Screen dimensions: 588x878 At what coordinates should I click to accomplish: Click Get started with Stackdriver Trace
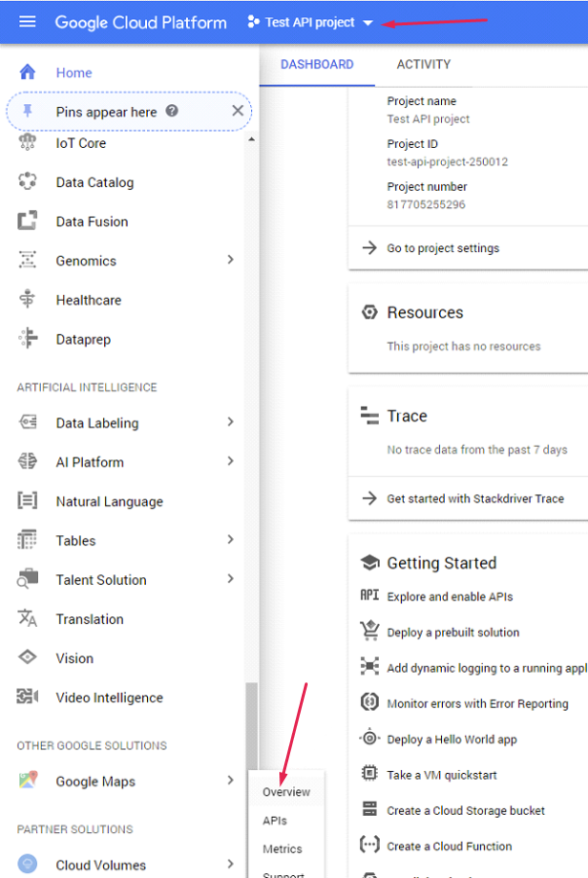(475, 498)
